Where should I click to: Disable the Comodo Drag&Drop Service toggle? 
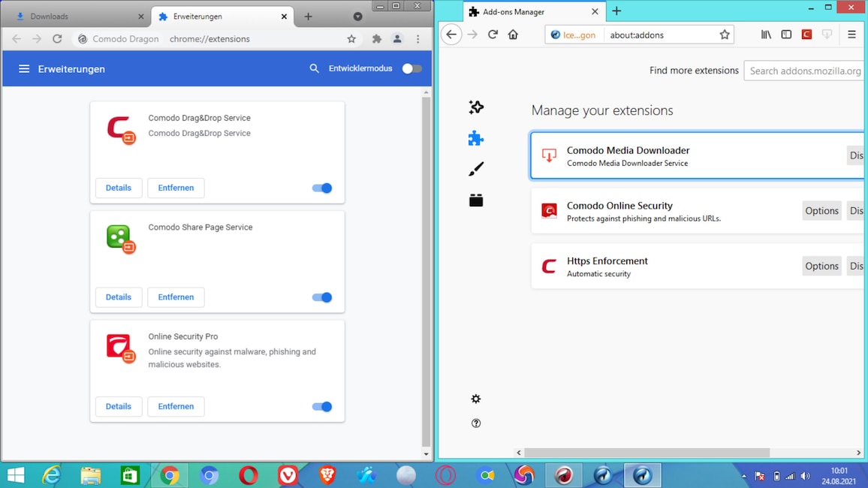(322, 188)
